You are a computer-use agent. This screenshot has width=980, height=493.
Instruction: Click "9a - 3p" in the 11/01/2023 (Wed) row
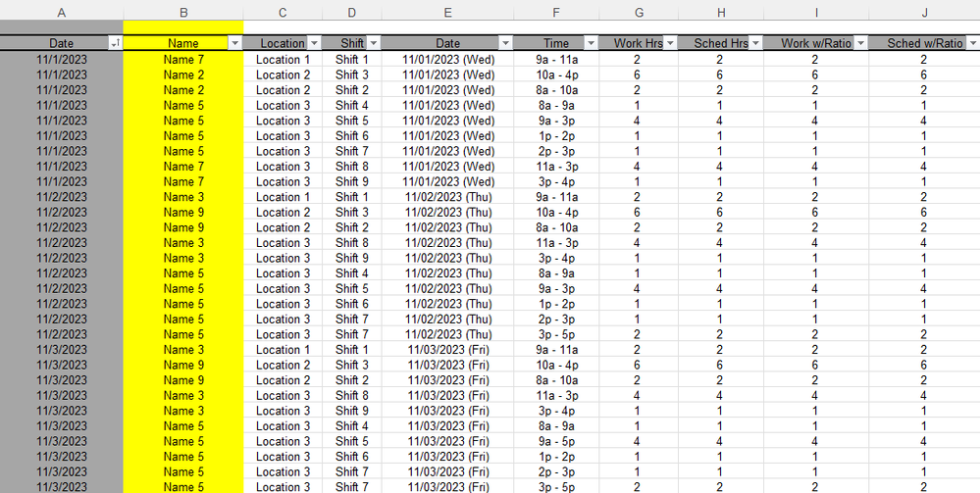pyautogui.click(x=556, y=121)
